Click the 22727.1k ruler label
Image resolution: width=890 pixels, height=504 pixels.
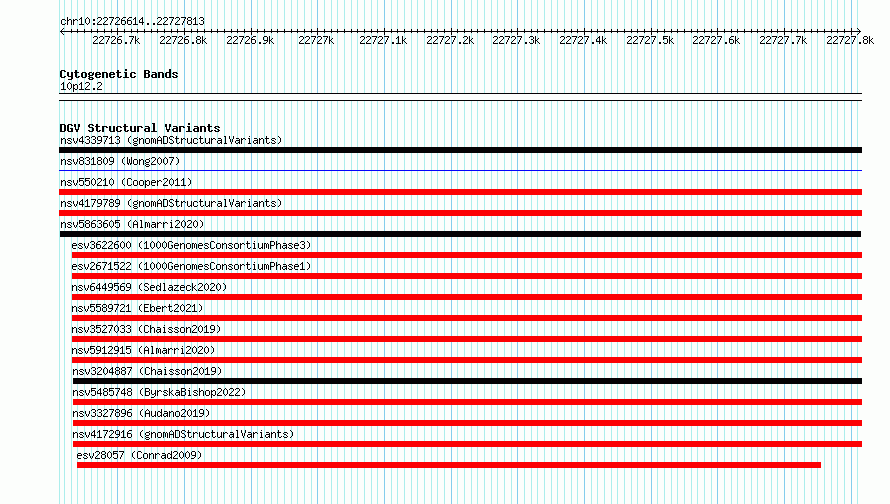click(x=383, y=40)
